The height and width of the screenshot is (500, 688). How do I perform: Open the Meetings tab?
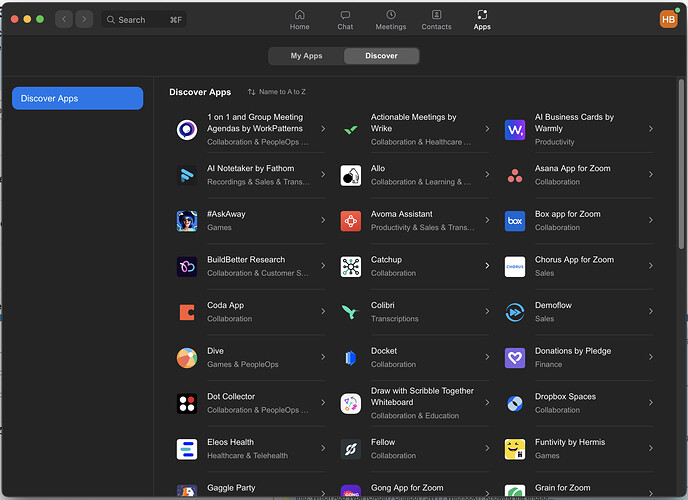[391, 20]
